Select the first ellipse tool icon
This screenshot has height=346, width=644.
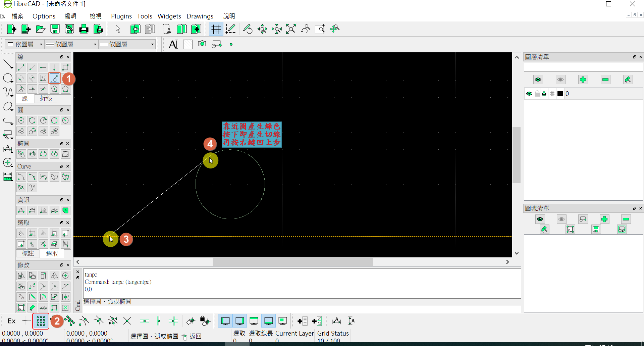tap(21, 154)
